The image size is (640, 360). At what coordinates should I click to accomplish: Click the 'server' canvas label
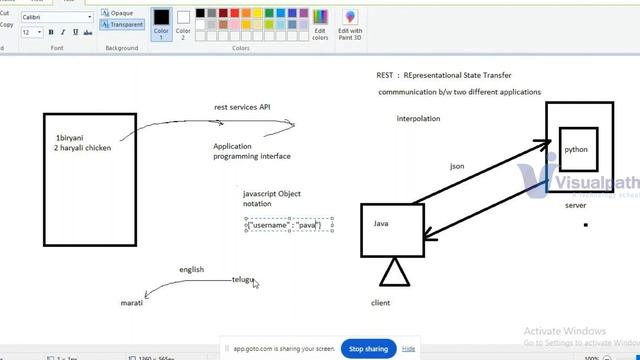(576, 205)
